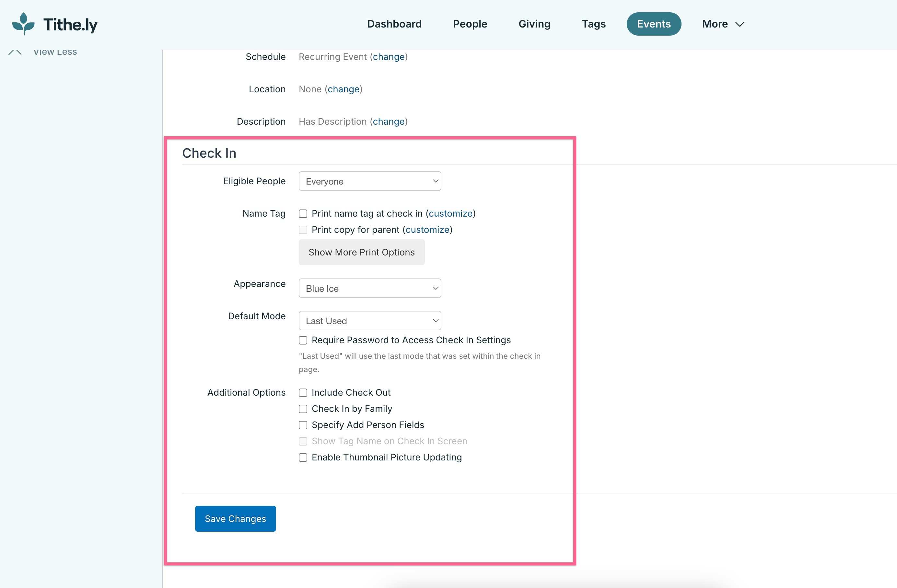This screenshot has width=897, height=588.
Task: Change the Schedule setting
Action: coord(389,57)
